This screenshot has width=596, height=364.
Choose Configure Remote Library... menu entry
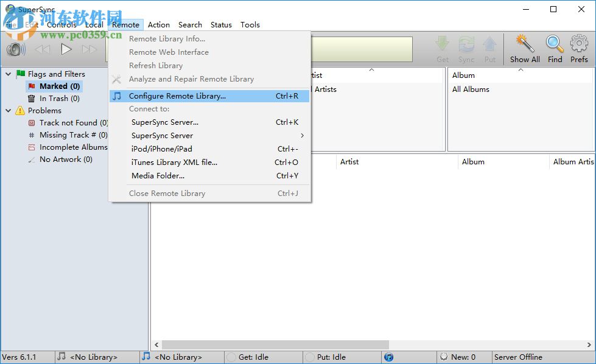coord(209,96)
